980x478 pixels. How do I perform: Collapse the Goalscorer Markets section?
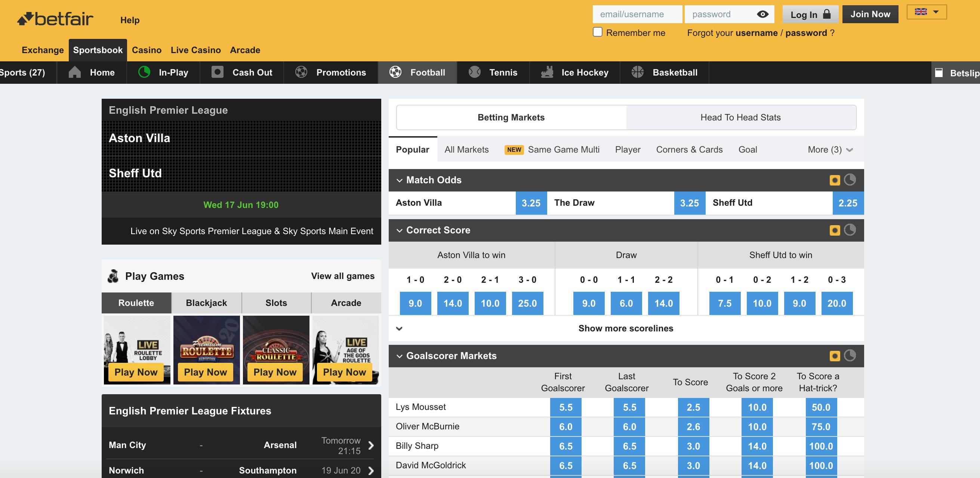tap(400, 356)
